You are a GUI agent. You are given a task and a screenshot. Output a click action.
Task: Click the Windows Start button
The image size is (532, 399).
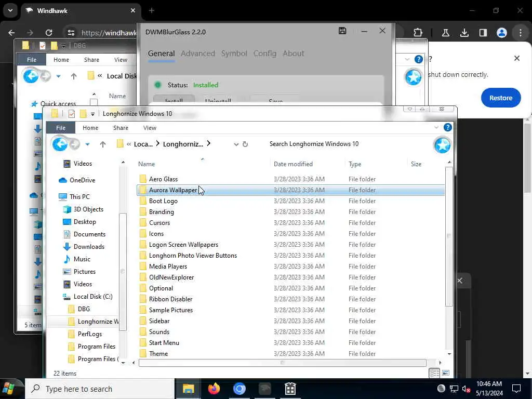(x=9, y=389)
